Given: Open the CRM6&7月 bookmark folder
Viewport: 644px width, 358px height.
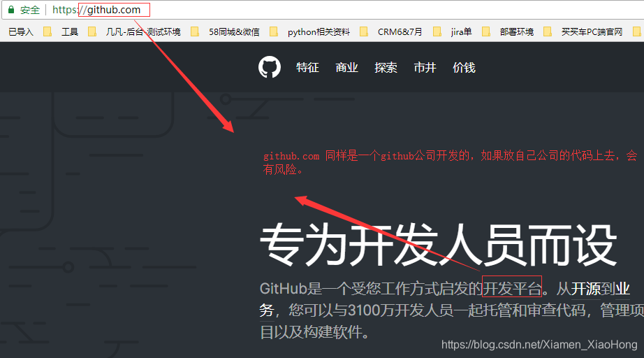Looking at the screenshot, I should (390, 31).
